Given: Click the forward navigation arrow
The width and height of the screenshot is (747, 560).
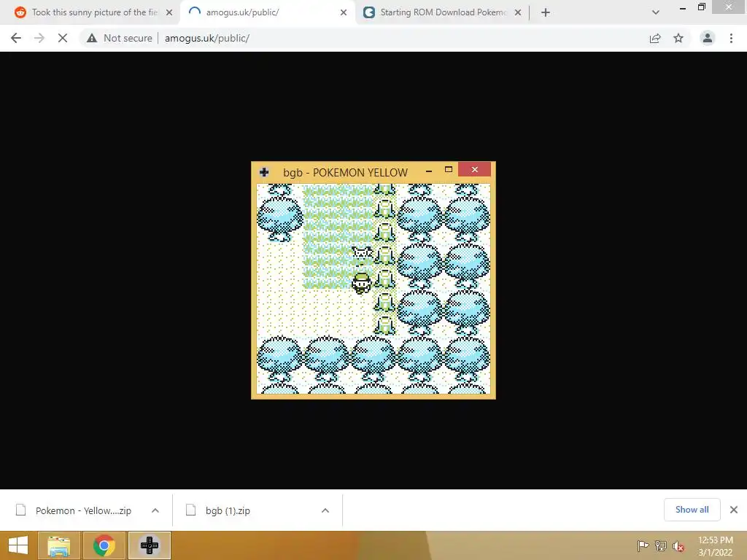Looking at the screenshot, I should [x=39, y=38].
